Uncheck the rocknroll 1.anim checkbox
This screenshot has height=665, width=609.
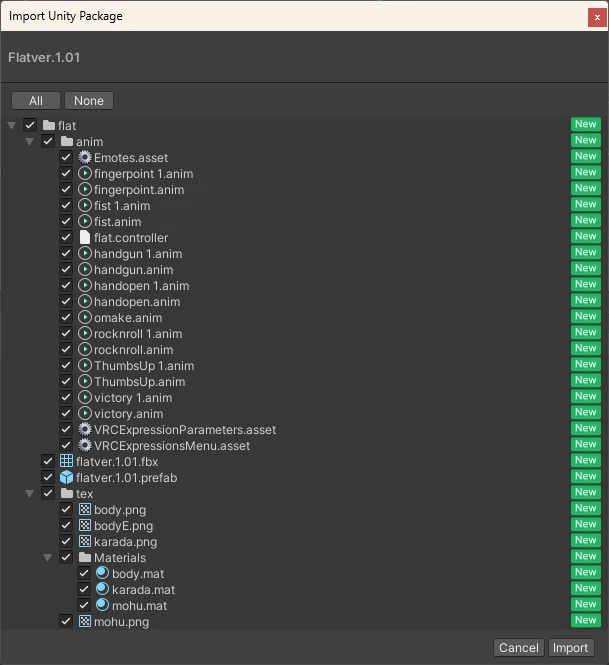point(66,333)
